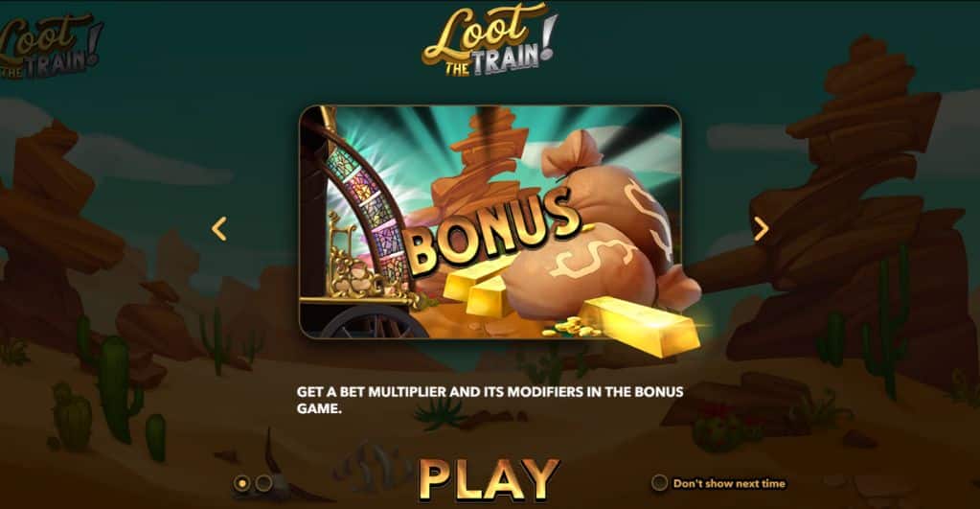Click the centered Loot the Train logo
The height and width of the screenshot is (509, 980).
click(490, 40)
